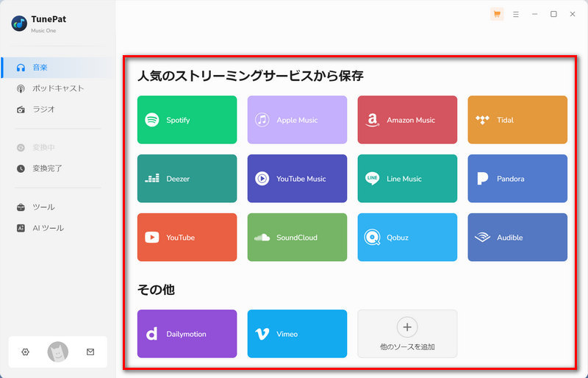Maximize the TunePat window
Screen dimensions: 588x378
pyautogui.click(x=553, y=14)
